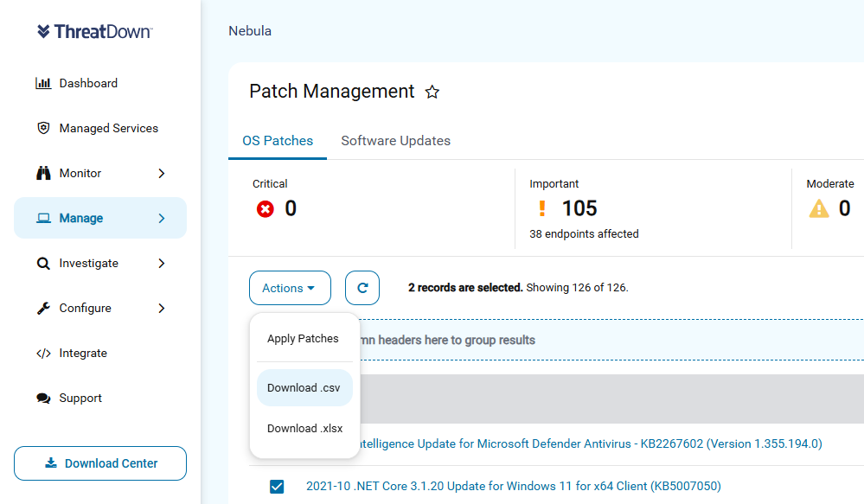Image resolution: width=864 pixels, height=504 pixels.
Task: Switch to the OS Patches tab
Action: 278,141
